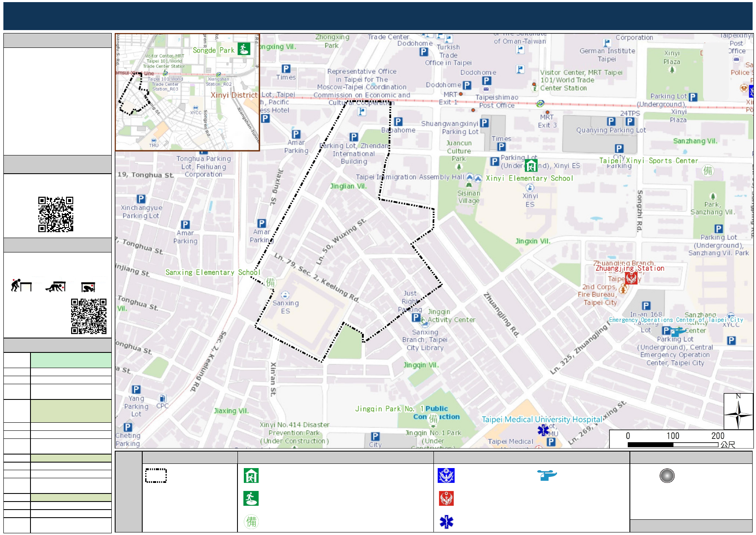
Task: Click the 24TPS parking icon
Action: (x=630, y=121)
